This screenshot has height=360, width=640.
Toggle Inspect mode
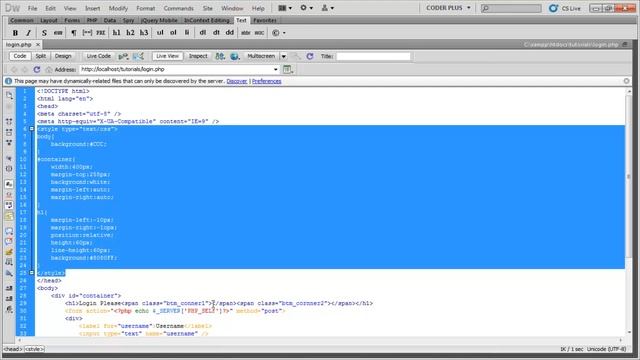tap(198, 56)
